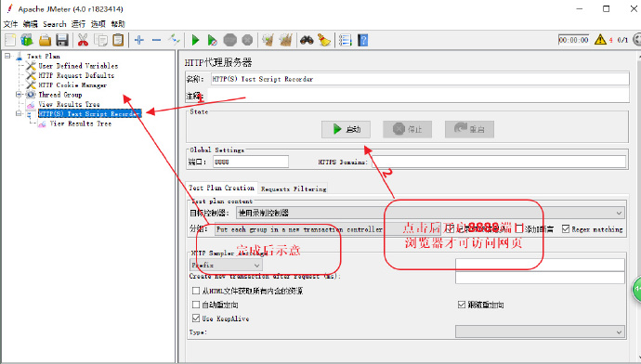Open Help via question mark icon
The image size is (641, 364).
(x=362, y=40)
